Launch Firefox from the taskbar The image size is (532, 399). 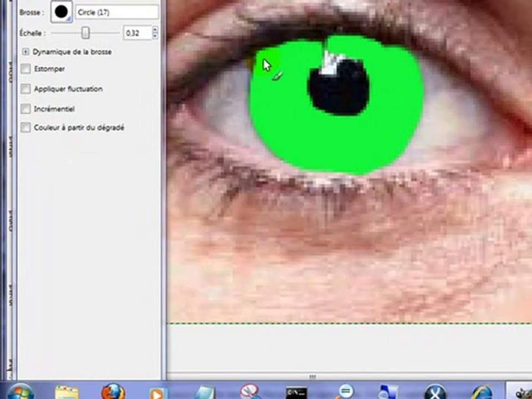pyautogui.click(x=113, y=392)
